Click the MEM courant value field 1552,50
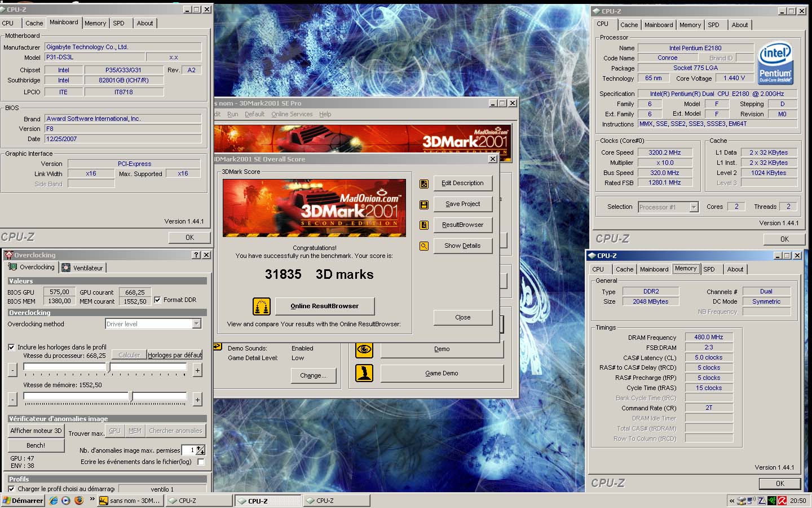This screenshot has width=812, height=508. 135,301
